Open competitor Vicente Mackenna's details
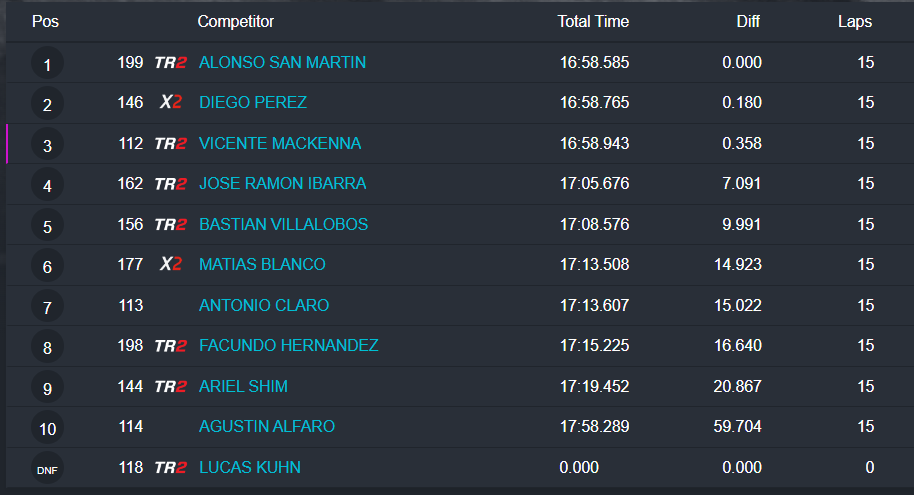Screen dimensions: 914x495 point(280,144)
